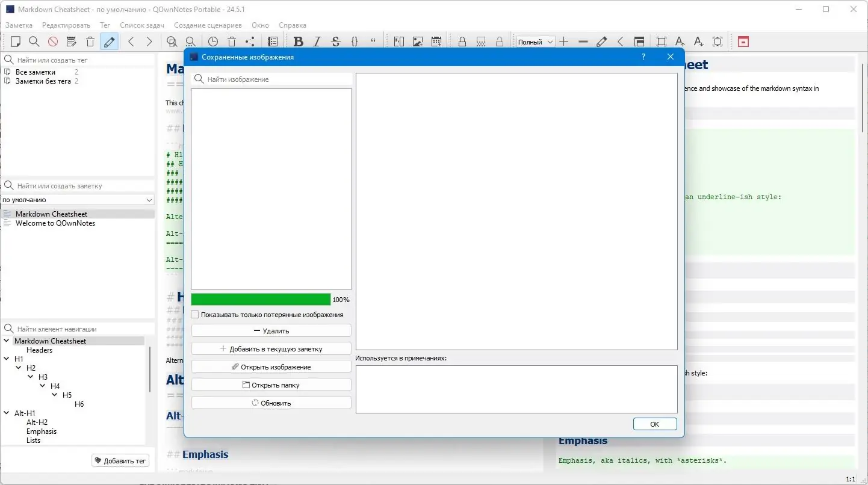This screenshot has height=485, width=868.
Task: Open note history with the clock icon
Action: [x=213, y=42]
